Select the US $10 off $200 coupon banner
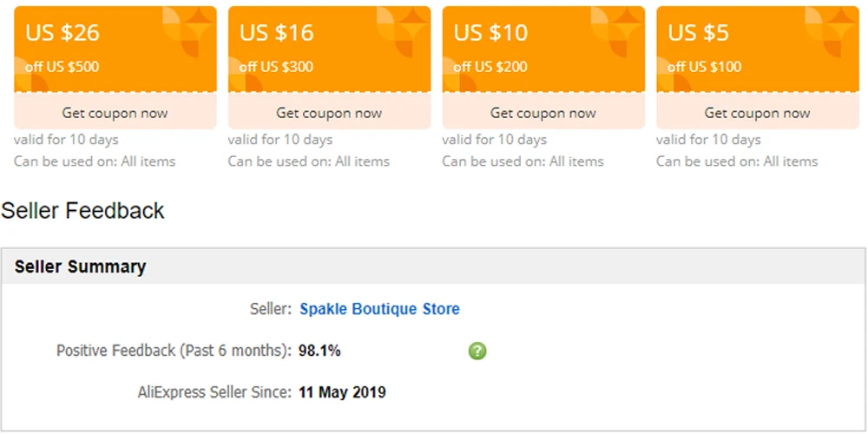Viewport: 868px width, 434px height. 543,49
